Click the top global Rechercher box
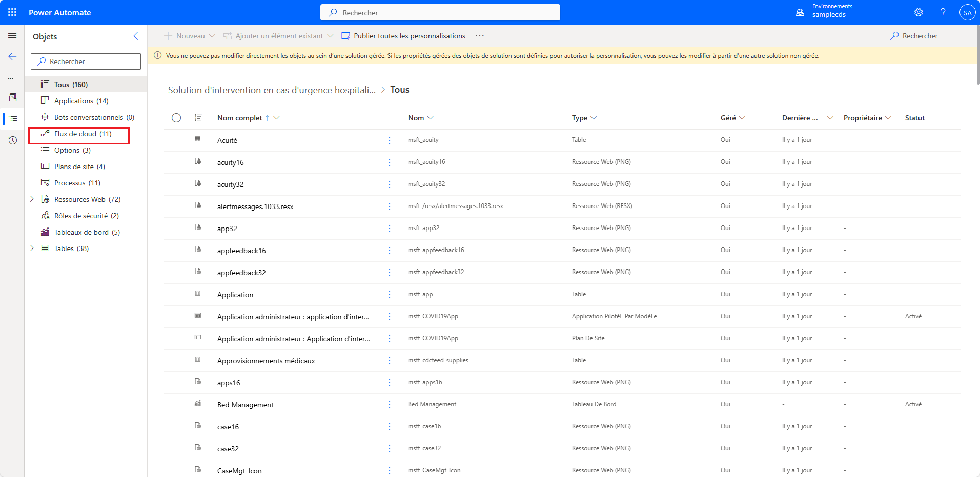Image resolution: width=980 pixels, height=477 pixels. click(x=440, y=12)
